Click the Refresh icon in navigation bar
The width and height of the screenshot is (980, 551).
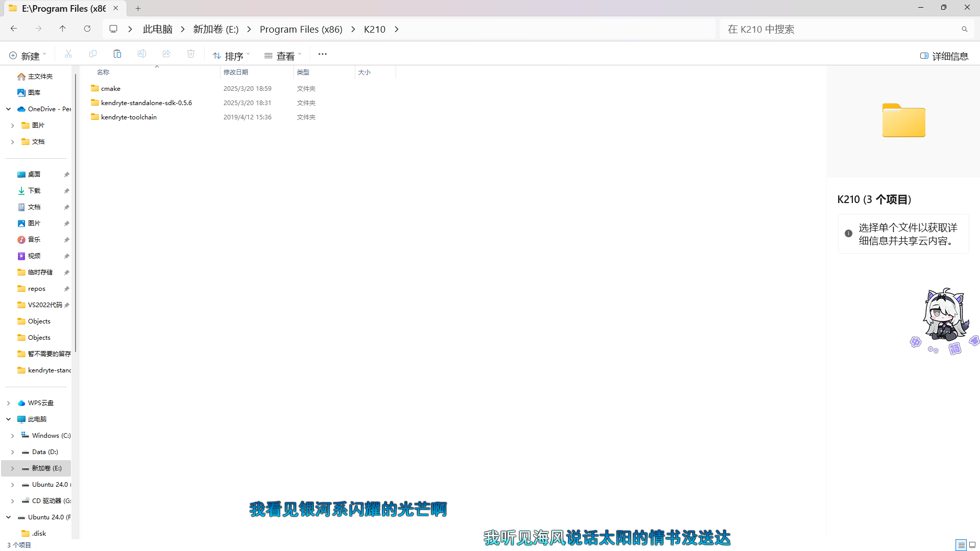(87, 29)
